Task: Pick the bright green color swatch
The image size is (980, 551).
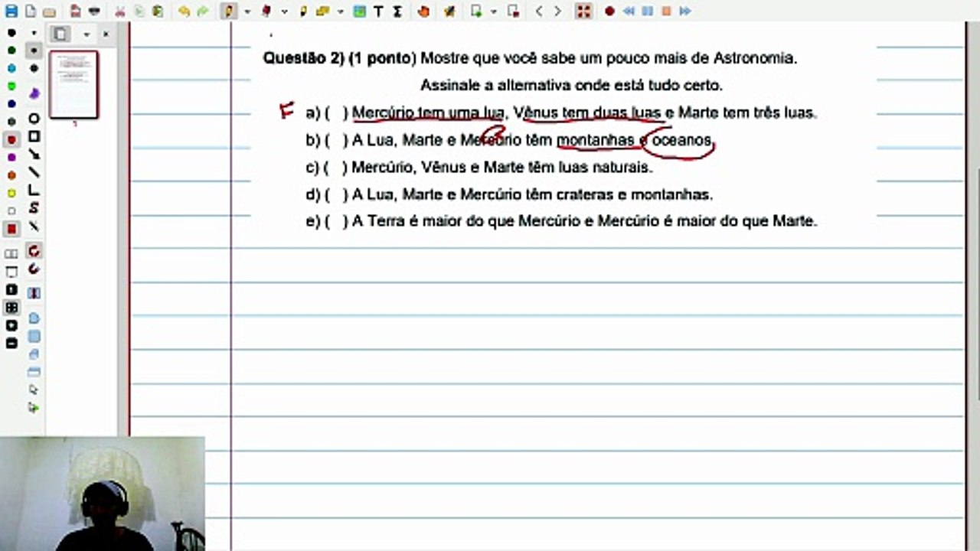Action: [x=11, y=86]
